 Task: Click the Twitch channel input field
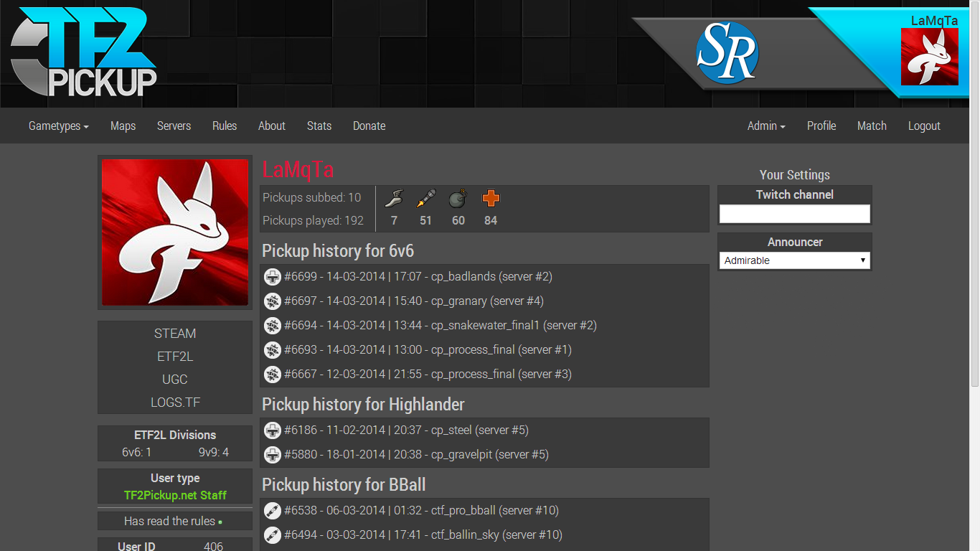tap(795, 214)
